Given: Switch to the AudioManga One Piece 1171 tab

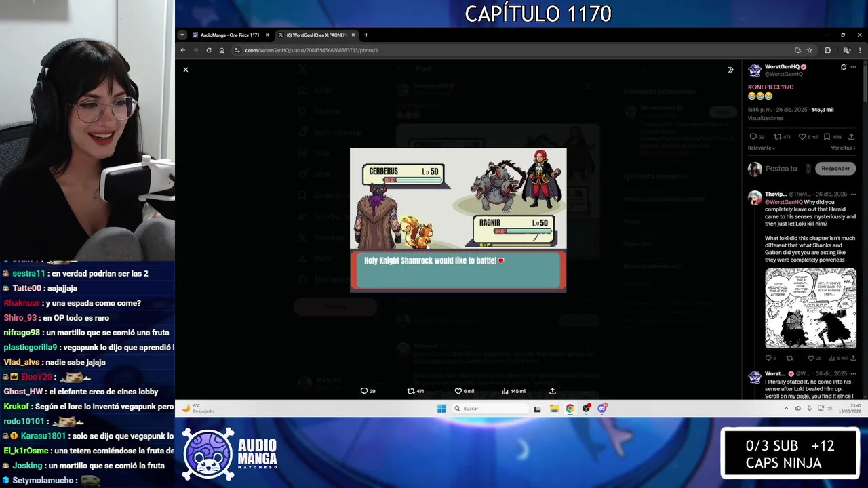Looking at the screenshot, I should pyautogui.click(x=229, y=35).
